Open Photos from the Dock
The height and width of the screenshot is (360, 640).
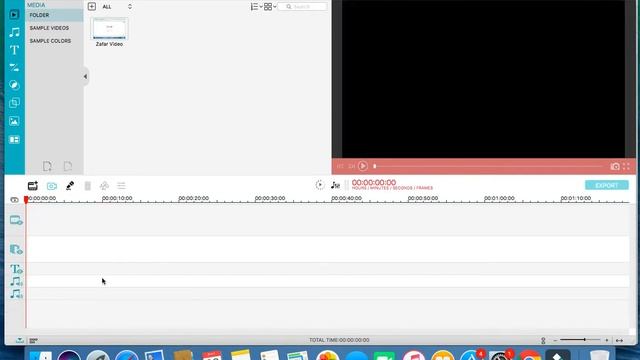pyautogui.click(x=328, y=355)
